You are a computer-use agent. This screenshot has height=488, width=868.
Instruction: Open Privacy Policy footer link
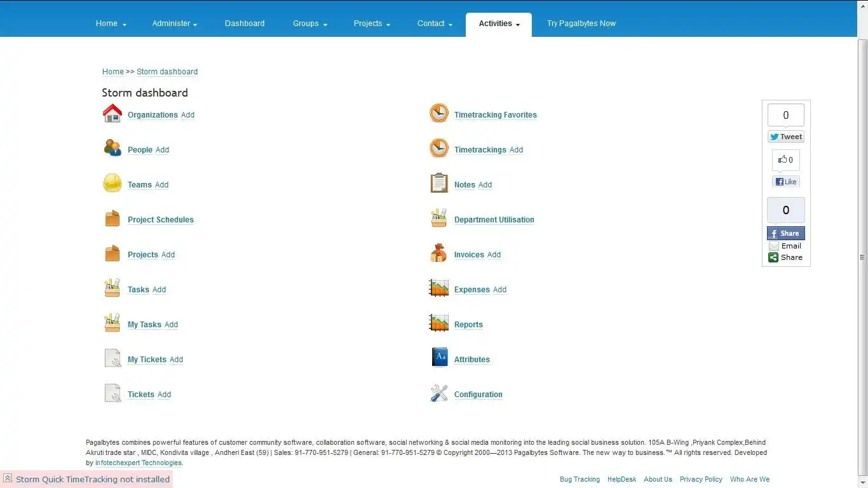[701, 480]
